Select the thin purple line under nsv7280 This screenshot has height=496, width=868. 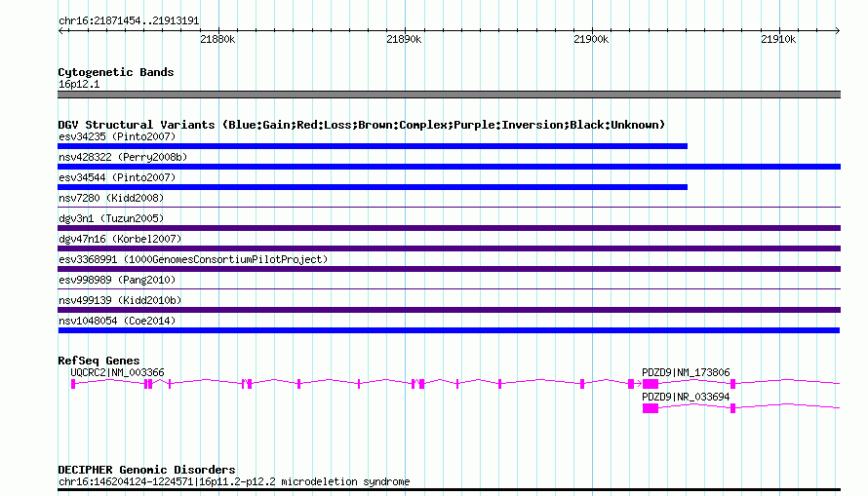coord(449,208)
